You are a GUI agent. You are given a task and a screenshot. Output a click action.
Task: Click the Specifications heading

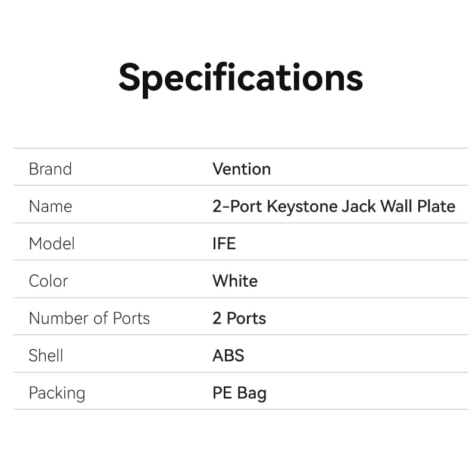(240, 78)
